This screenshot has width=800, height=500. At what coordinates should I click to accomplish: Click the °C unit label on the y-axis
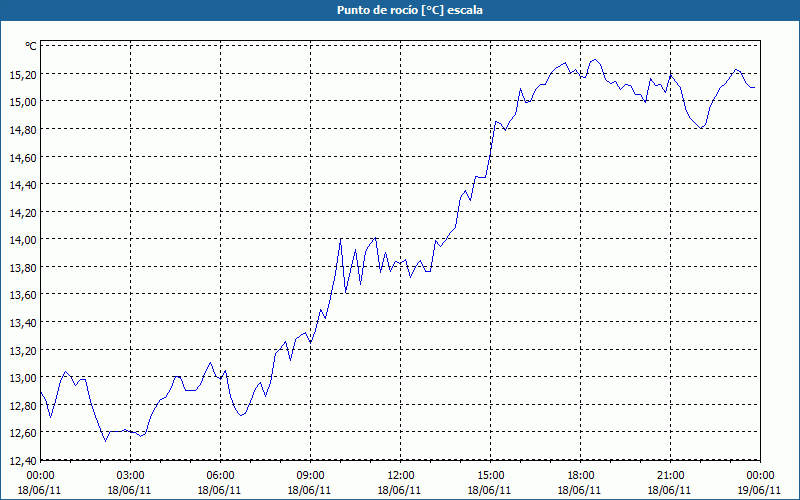pos(31,46)
